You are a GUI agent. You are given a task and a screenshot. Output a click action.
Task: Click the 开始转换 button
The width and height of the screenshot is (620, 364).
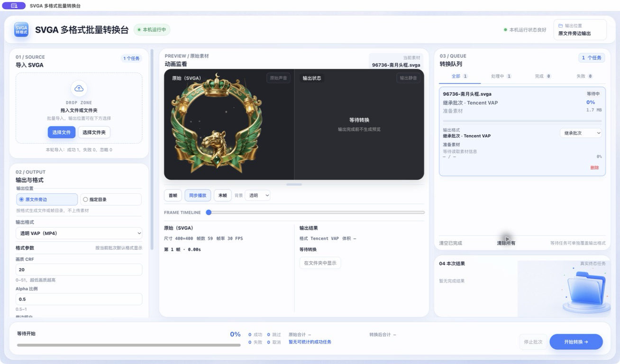point(576,342)
